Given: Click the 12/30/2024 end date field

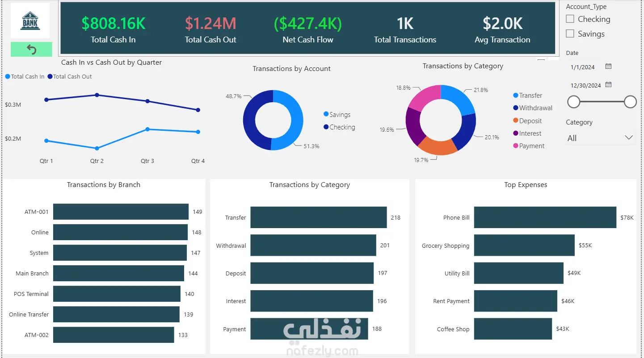Looking at the screenshot, I should coord(585,85).
